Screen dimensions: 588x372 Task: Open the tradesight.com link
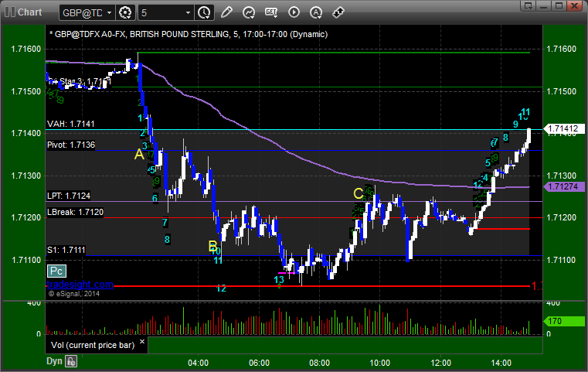[x=80, y=285]
